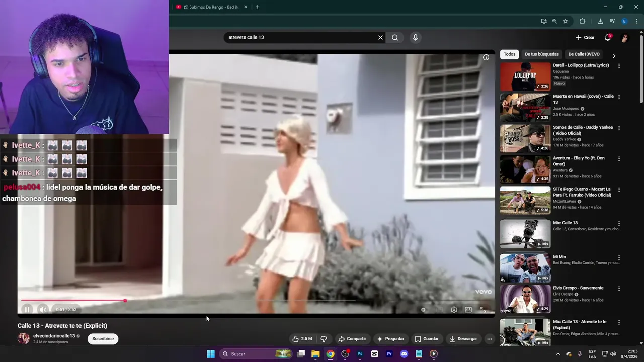Click the magnifier search button
This screenshot has width=644, height=362.
click(395, 37)
